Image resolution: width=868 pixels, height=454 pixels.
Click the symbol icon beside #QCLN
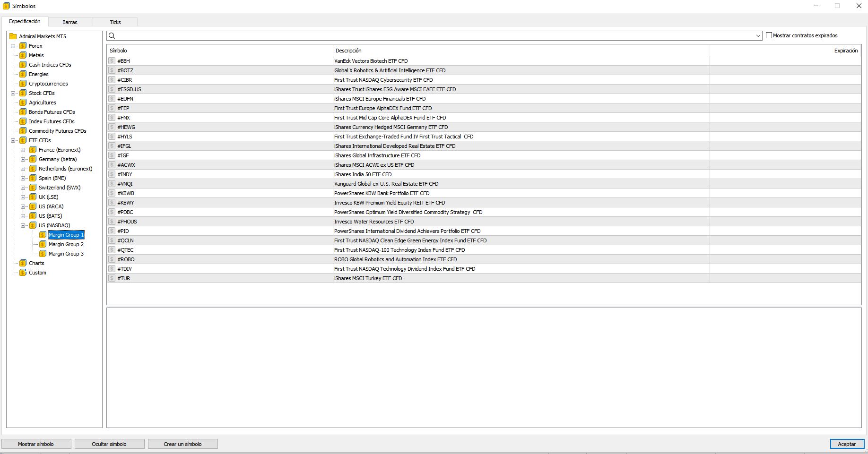tap(112, 240)
